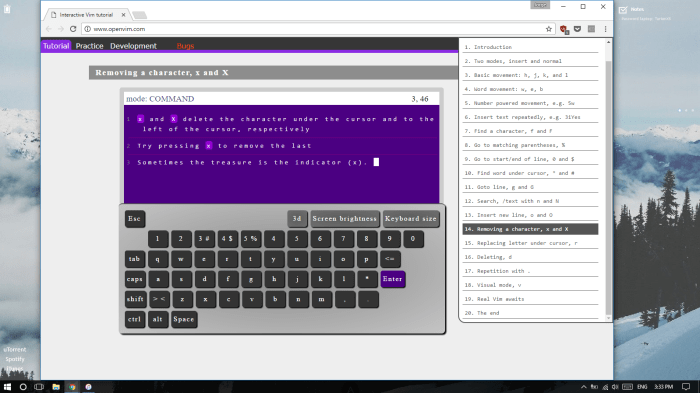Open a new browser tab
Viewport: 700px width, 393px height.
pyautogui.click(x=139, y=15)
